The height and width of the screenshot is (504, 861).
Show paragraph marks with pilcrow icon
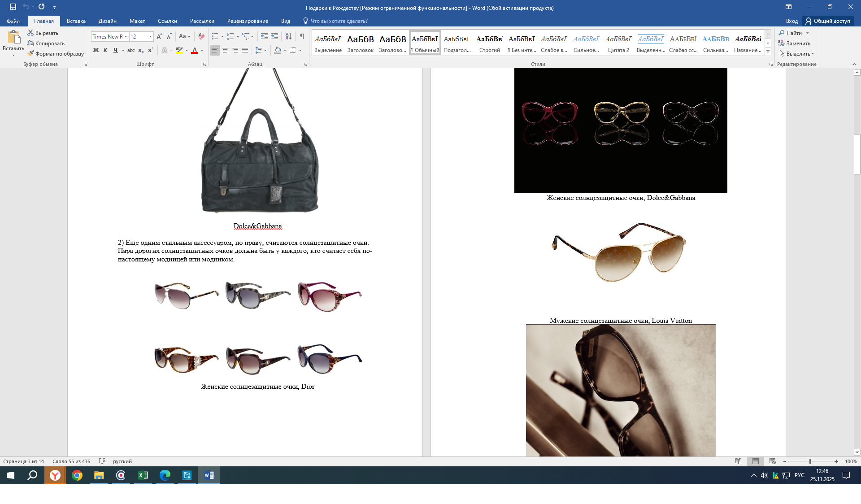302,36
